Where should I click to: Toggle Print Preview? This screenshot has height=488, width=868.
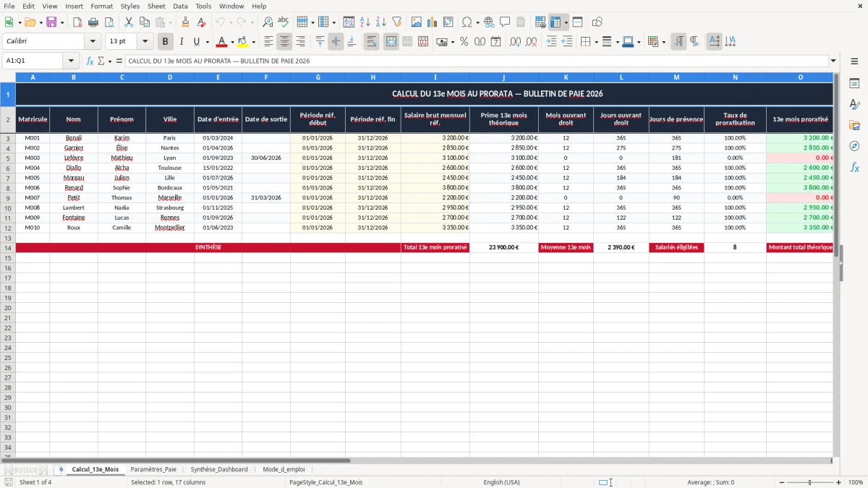coord(109,22)
